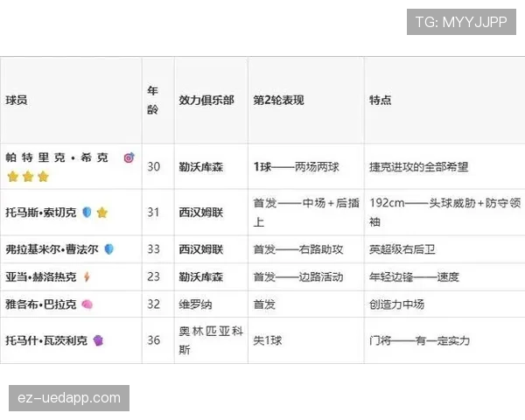This screenshot has width=525, height=420.
Task: Click age value 31
Action: [x=154, y=213]
